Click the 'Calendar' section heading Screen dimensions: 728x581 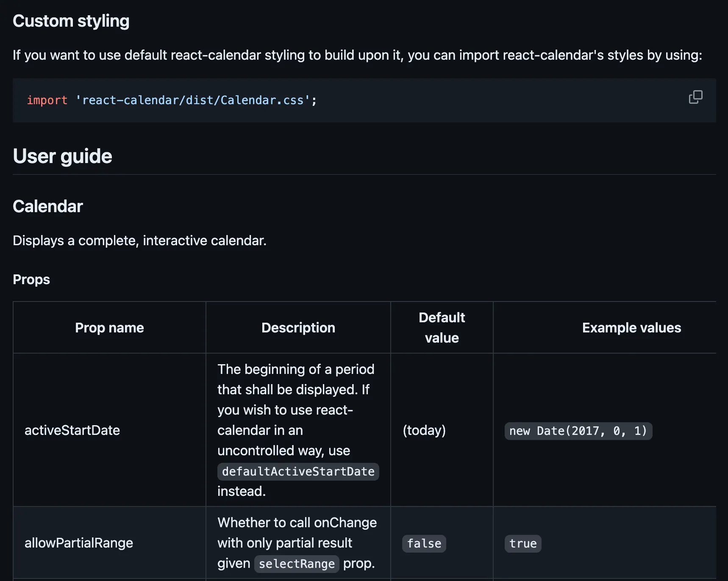point(48,207)
